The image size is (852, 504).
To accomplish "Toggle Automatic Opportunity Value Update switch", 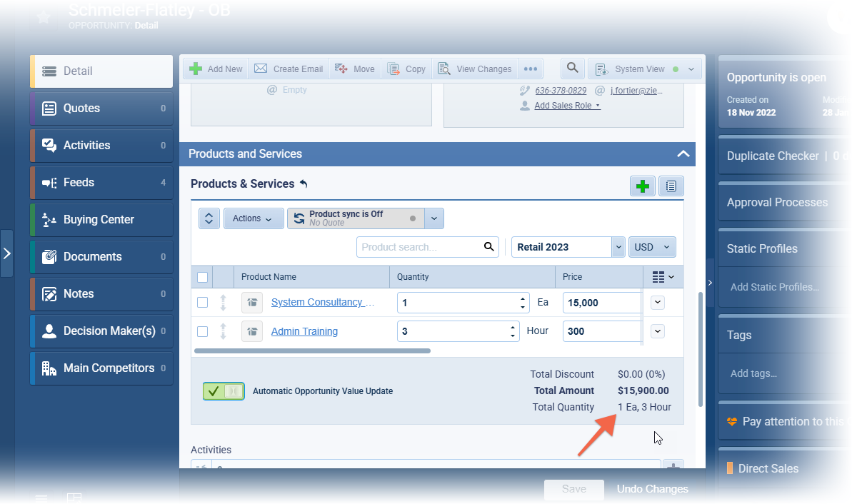I will [224, 391].
